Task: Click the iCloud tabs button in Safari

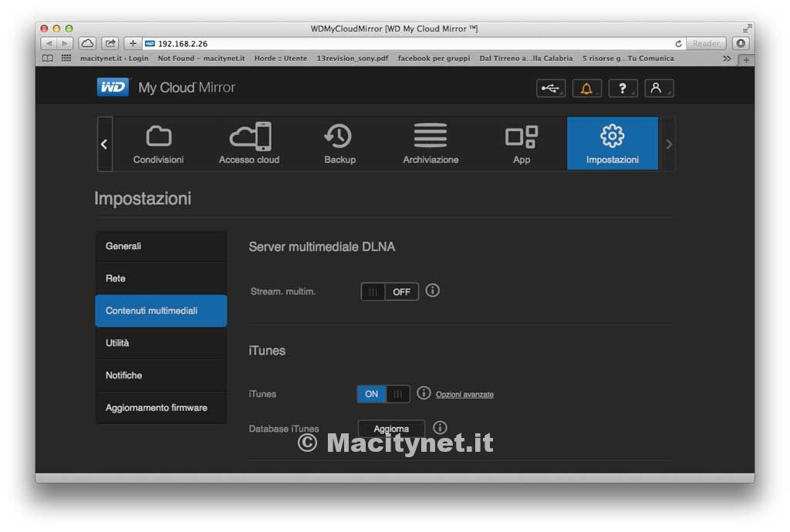Action: (x=87, y=43)
